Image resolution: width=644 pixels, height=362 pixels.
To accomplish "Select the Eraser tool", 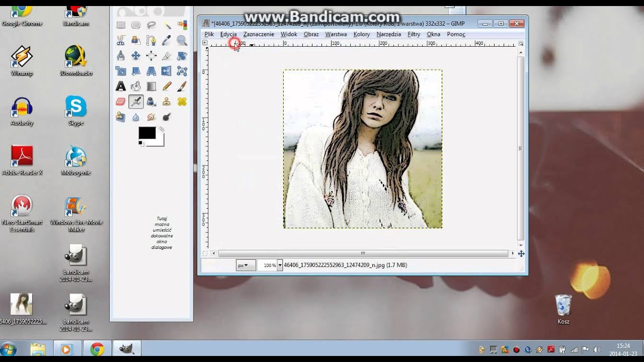I will click(121, 102).
